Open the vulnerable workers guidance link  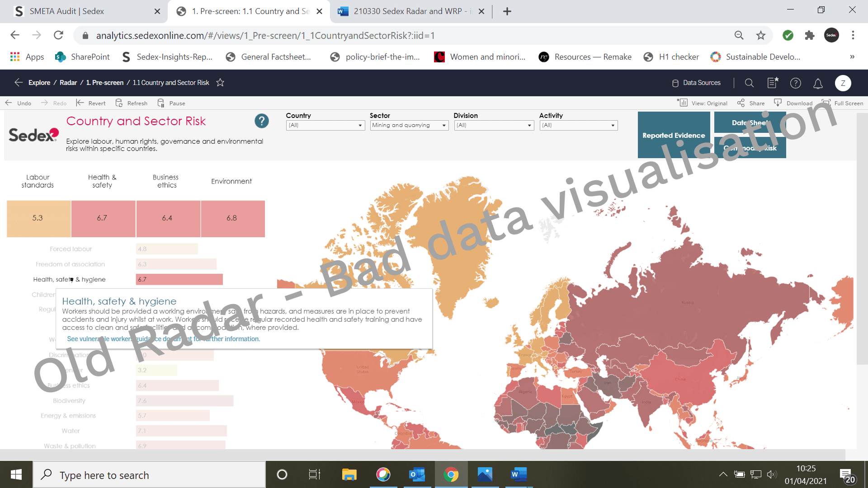[163, 339]
